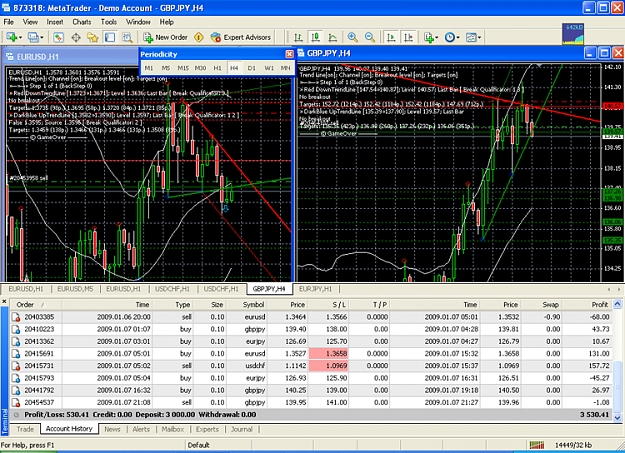The height and width of the screenshot is (453, 625).
Task: Select M15 timeframe in Periodicity bar
Action: coord(183,68)
